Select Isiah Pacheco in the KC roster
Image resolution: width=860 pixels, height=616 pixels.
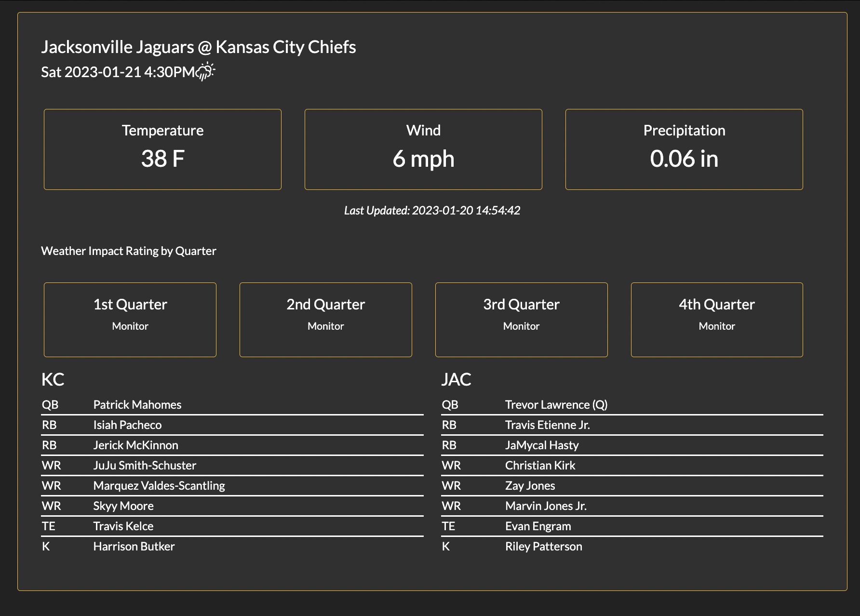(x=127, y=425)
